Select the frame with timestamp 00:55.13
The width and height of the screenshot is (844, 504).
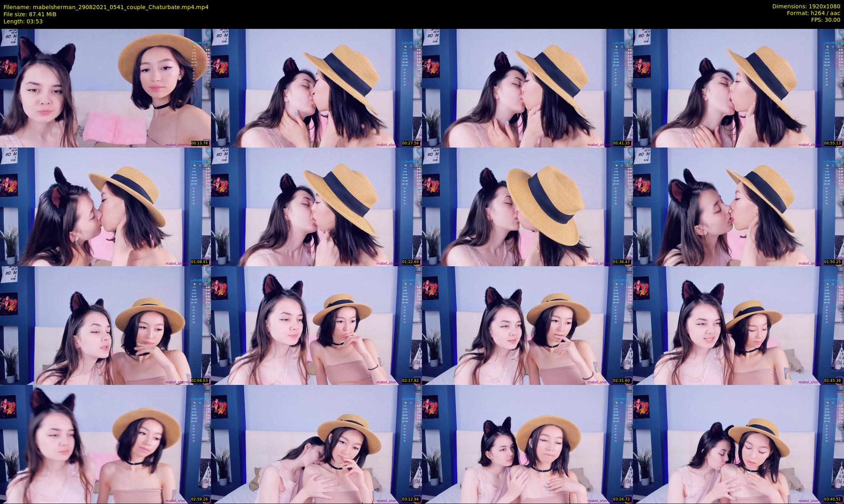click(738, 88)
